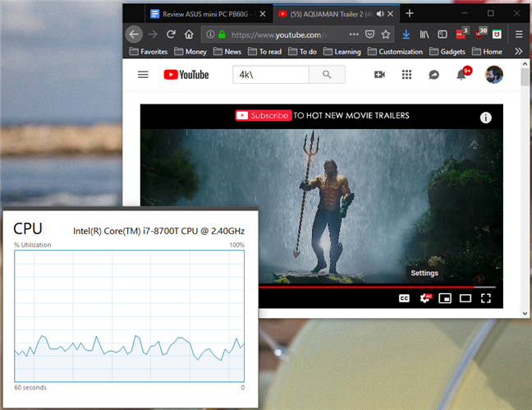Viewport: 532px width, 410px height.
Task: Click the CPU utilization graph
Action: point(129,316)
